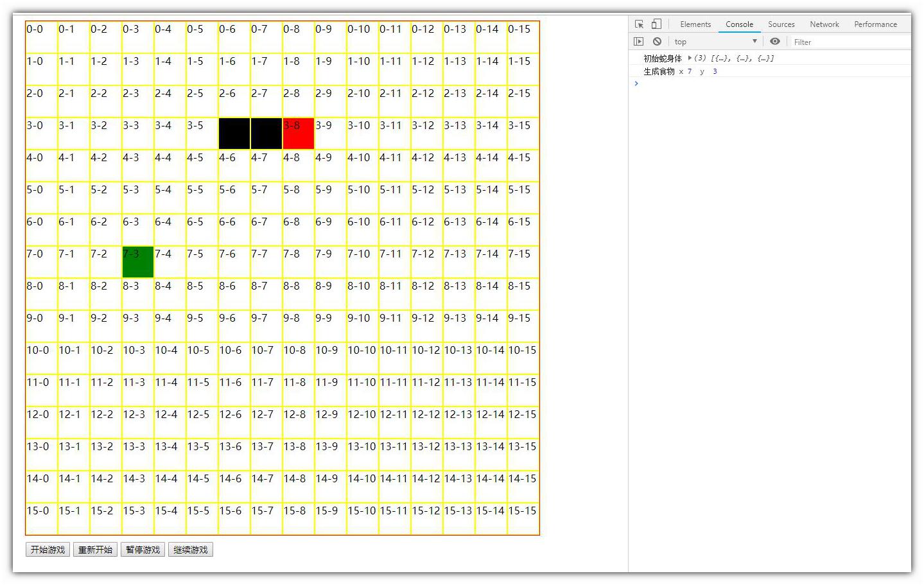Switch to the Elements tab
This screenshot has height=585, width=924.
tap(695, 24)
